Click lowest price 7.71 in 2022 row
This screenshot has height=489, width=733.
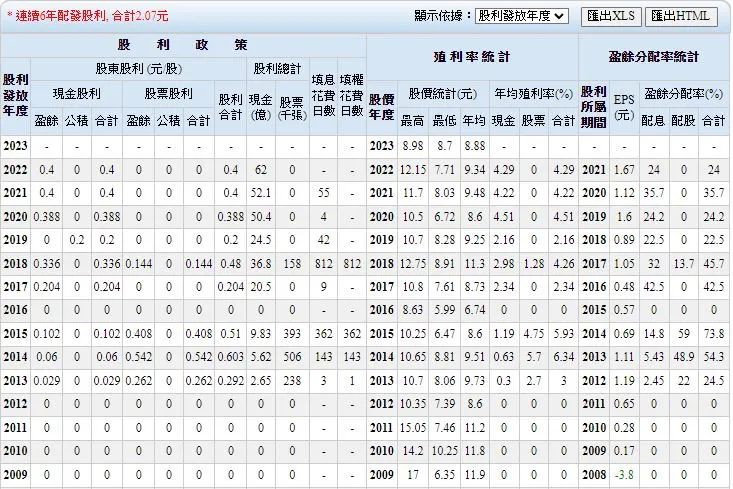click(x=445, y=169)
